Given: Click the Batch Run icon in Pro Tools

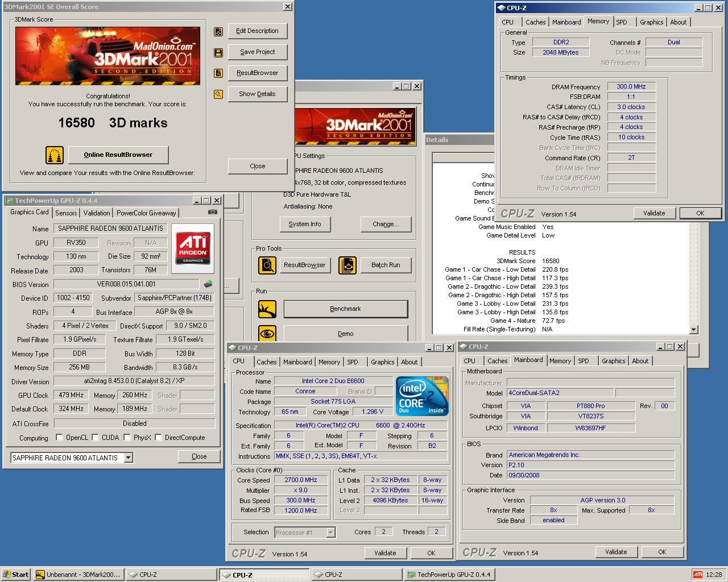Looking at the screenshot, I should 348,265.
